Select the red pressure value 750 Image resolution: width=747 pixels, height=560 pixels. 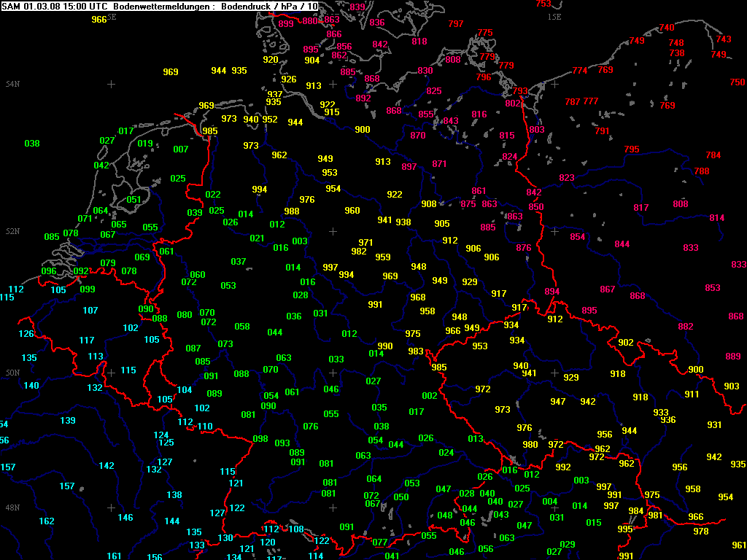point(738,83)
